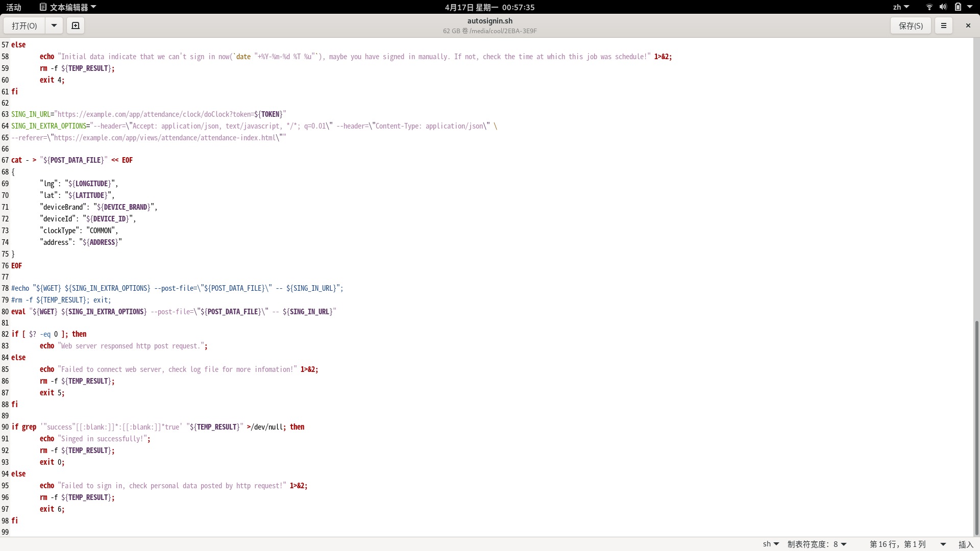Click the volume speaker icon
The width and height of the screenshot is (980, 551).
tap(943, 7)
